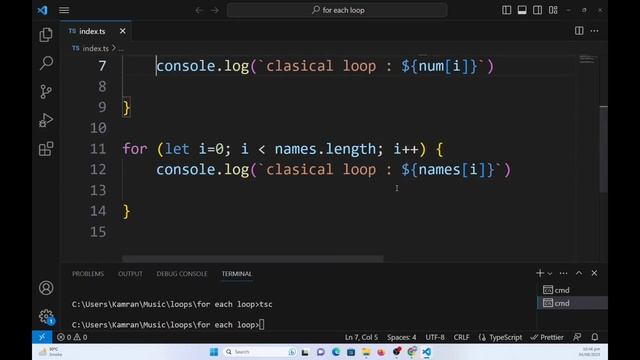Toggle the bottom panel layout icon
Image resolution: width=640 pixels, height=360 pixels.
tap(522, 10)
